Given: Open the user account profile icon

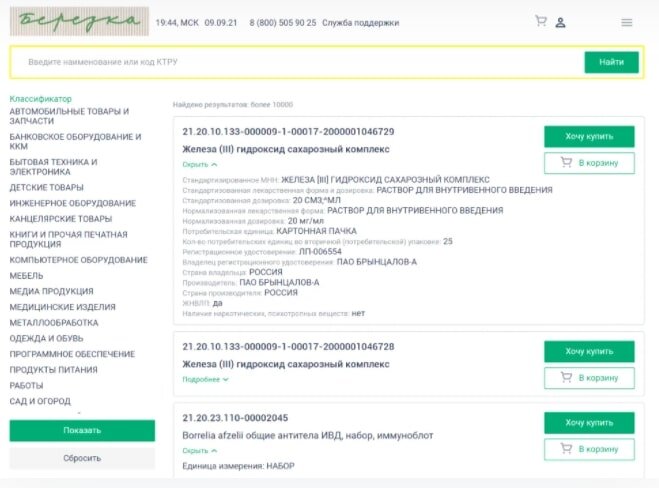Looking at the screenshot, I should pos(560,22).
